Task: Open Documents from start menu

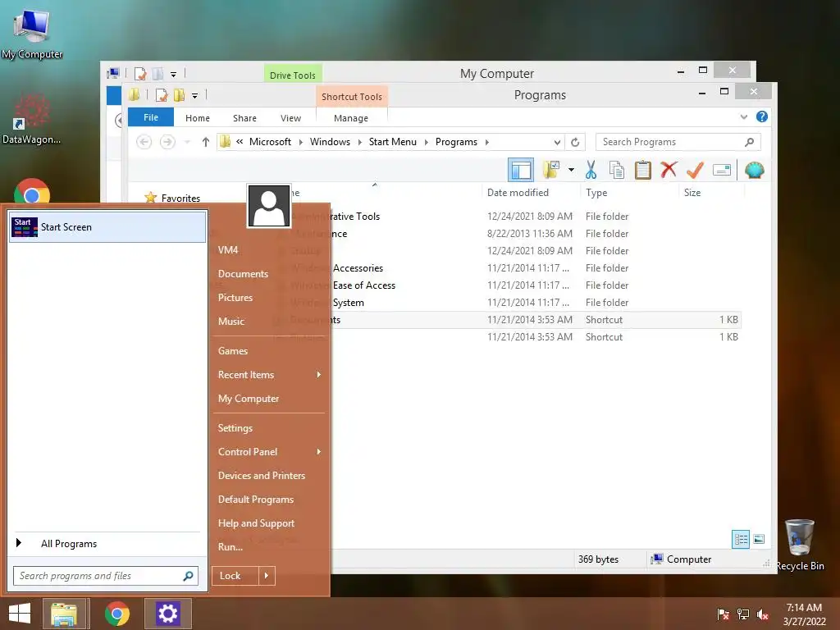Action: tap(243, 274)
